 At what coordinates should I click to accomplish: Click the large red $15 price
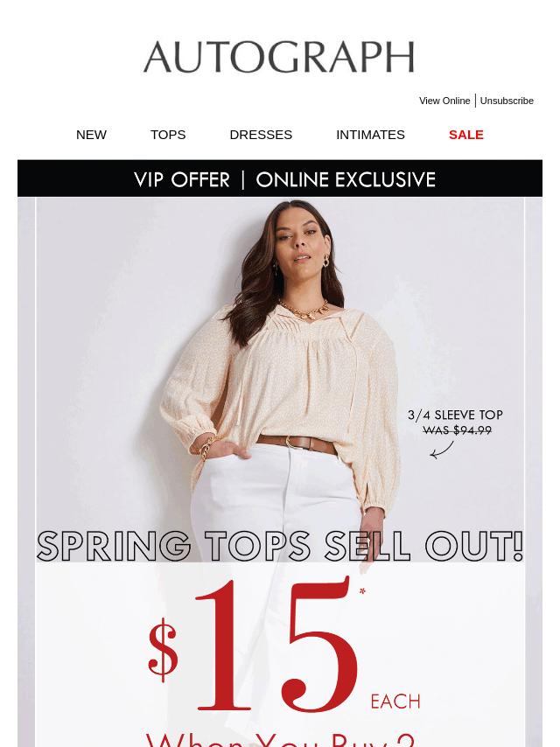pyautogui.click(x=253, y=644)
